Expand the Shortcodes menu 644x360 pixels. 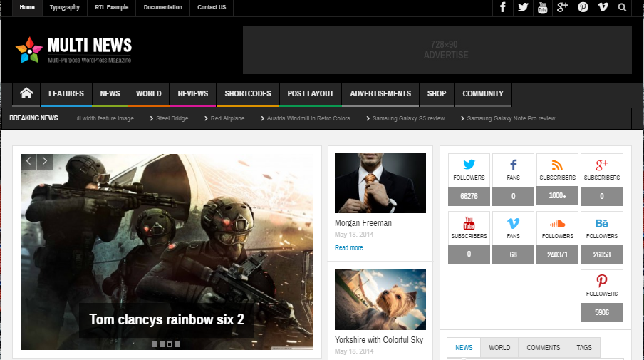pos(247,93)
